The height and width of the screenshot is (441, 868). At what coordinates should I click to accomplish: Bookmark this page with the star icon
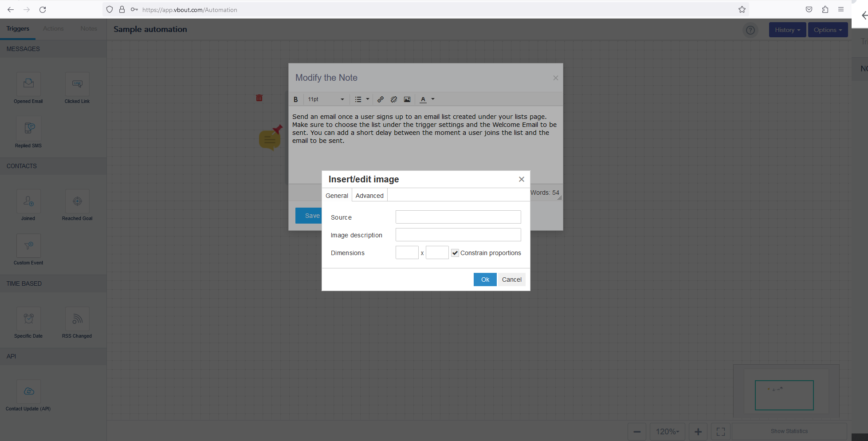click(742, 9)
